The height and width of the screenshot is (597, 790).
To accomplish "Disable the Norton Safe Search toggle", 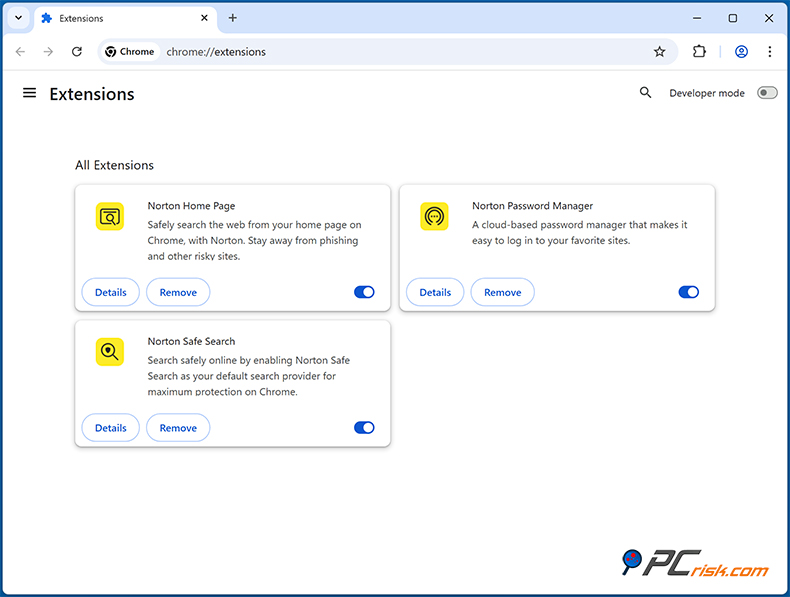I will pos(364,428).
